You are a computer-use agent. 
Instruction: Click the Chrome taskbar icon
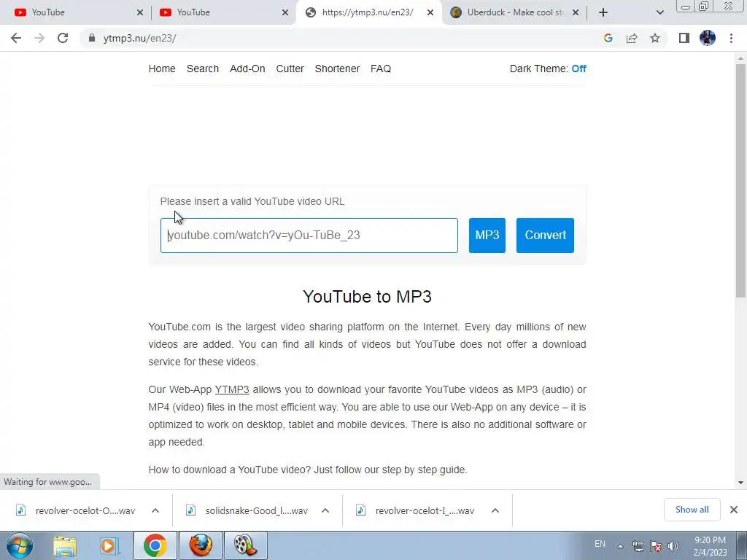click(x=155, y=545)
